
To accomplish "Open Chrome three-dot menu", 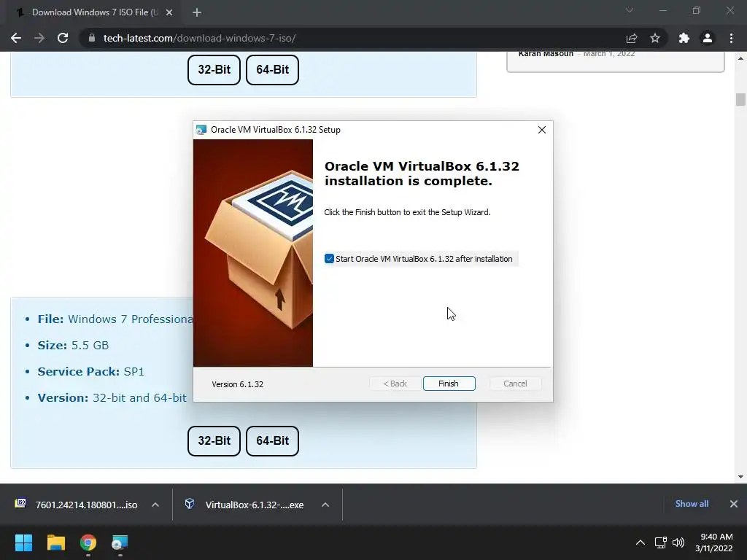I will (731, 38).
